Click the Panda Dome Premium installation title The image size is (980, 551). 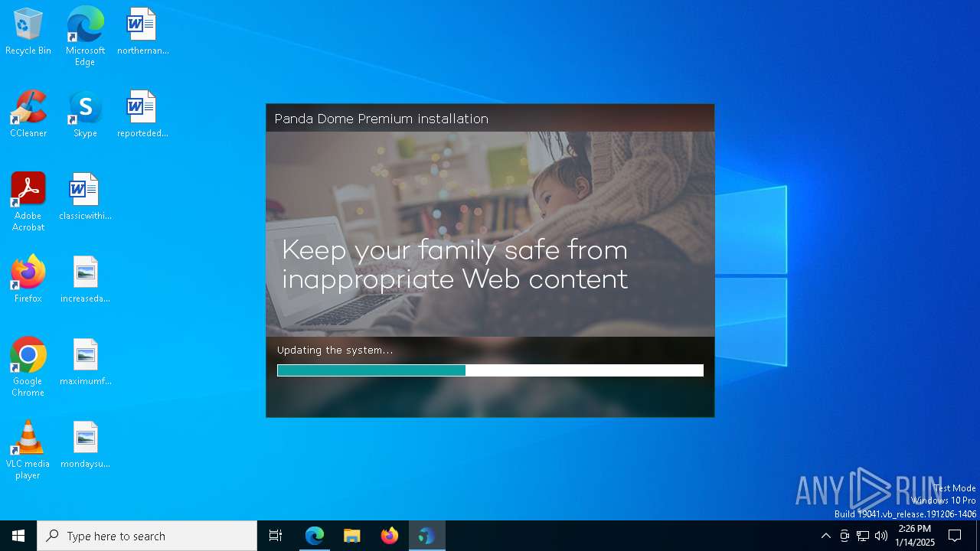point(381,119)
